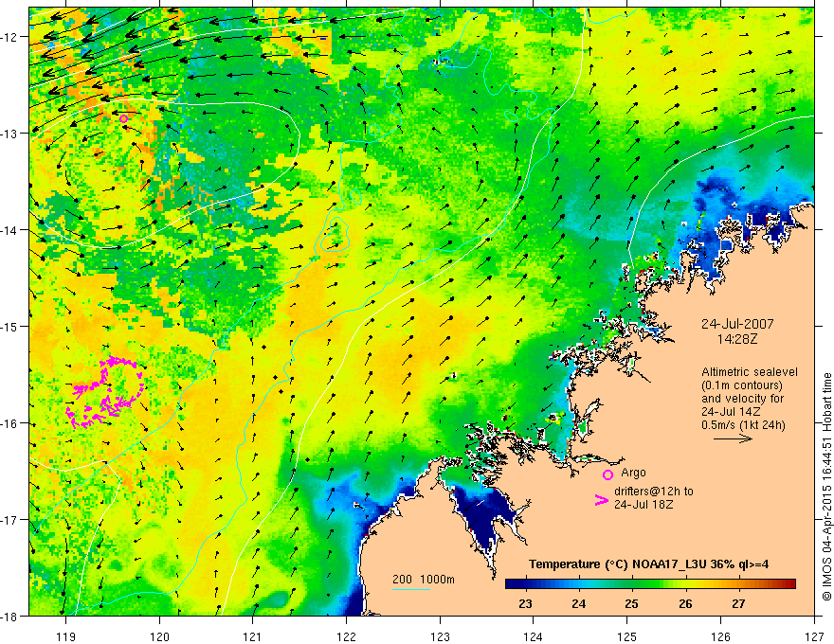Click the Argo float circle near -13 latitude

pyautogui.click(x=123, y=119)
